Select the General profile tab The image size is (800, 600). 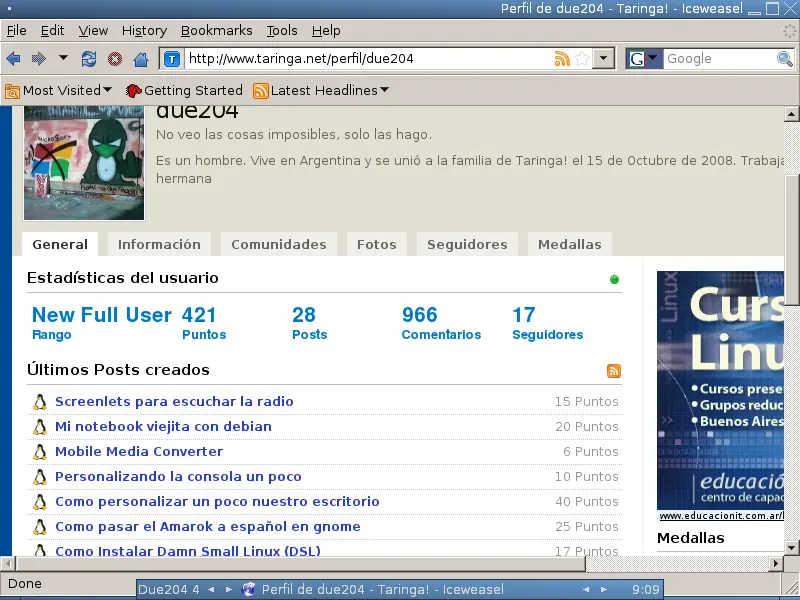click(60, 244)
